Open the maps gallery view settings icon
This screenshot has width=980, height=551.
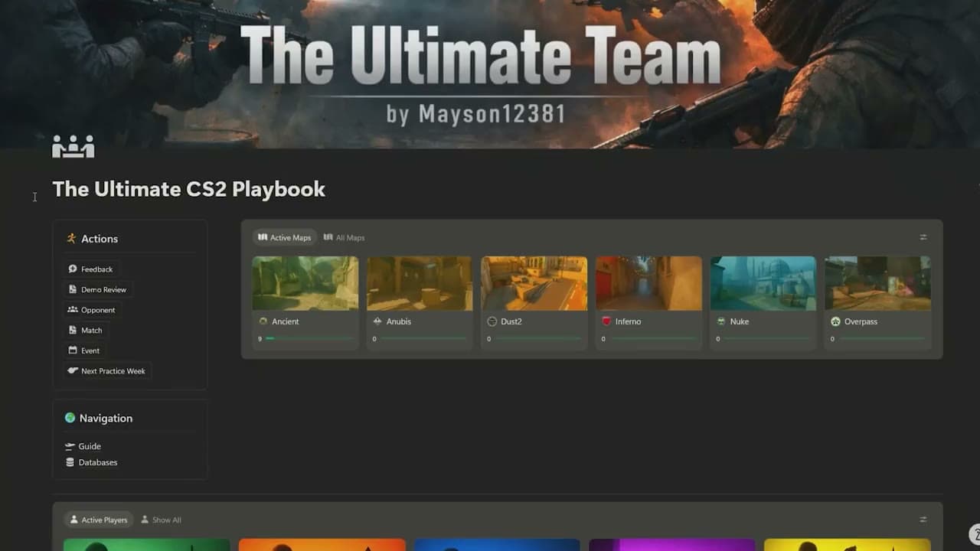923,237
